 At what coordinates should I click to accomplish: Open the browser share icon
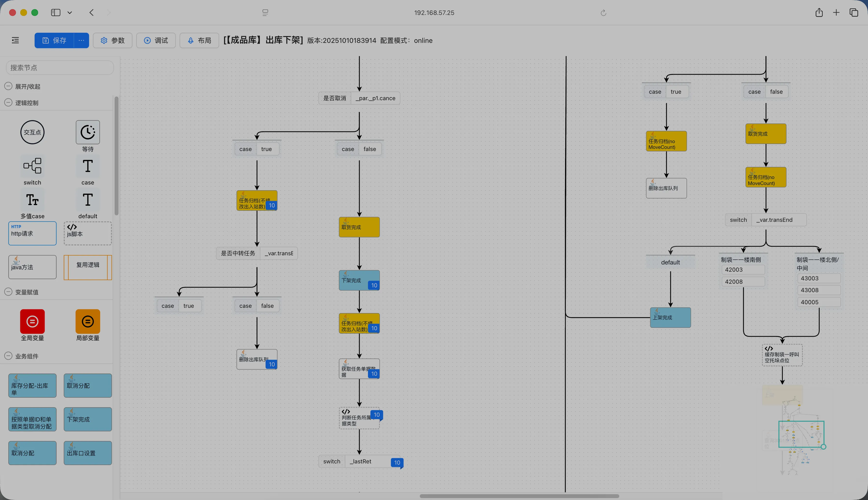(819, 13)
